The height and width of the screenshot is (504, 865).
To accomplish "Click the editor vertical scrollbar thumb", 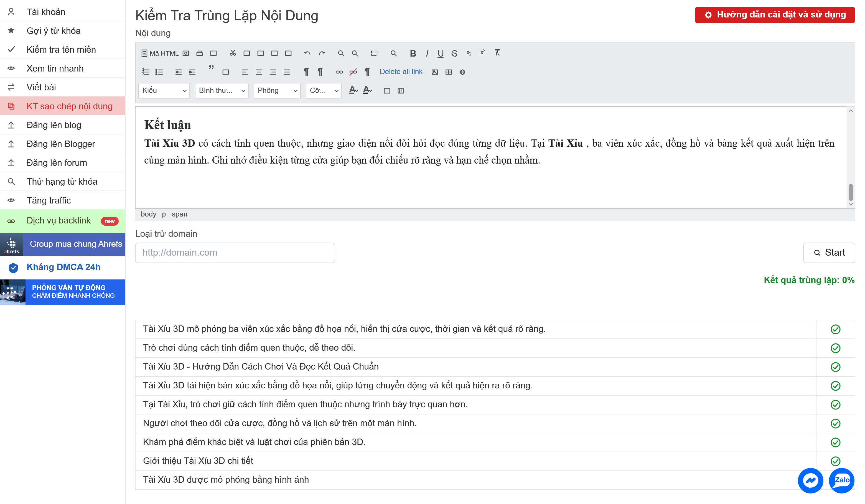I will pyautogui.click(x=851, y=192).
